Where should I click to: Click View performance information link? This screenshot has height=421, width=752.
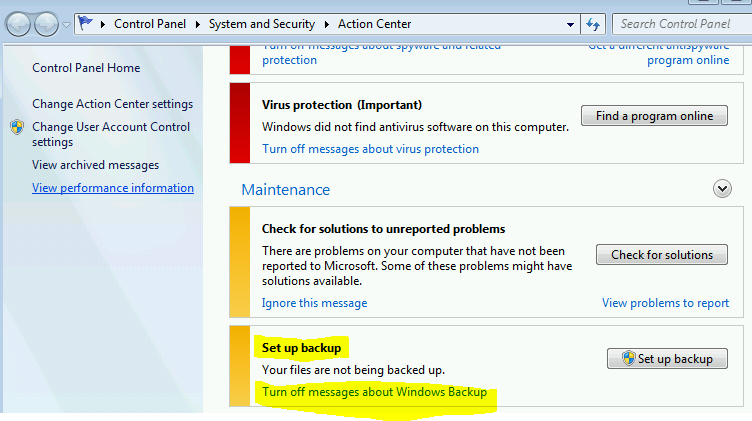tap(113, 188)
